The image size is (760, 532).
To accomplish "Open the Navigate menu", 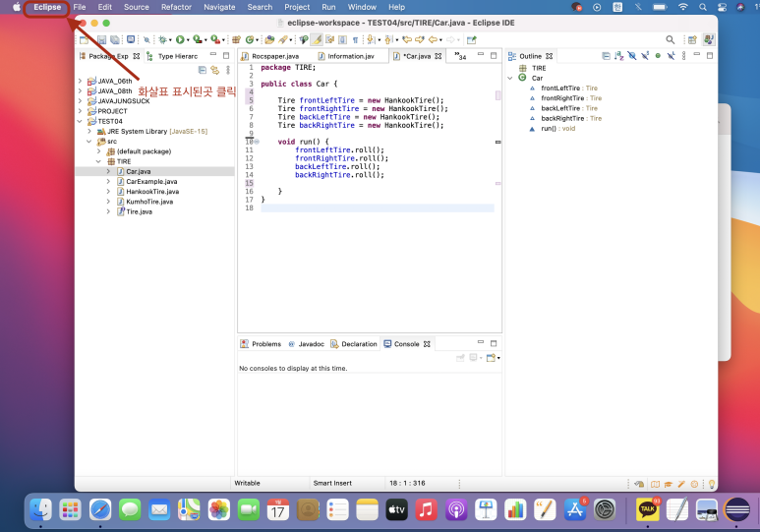I will click(x=219, y=7).
